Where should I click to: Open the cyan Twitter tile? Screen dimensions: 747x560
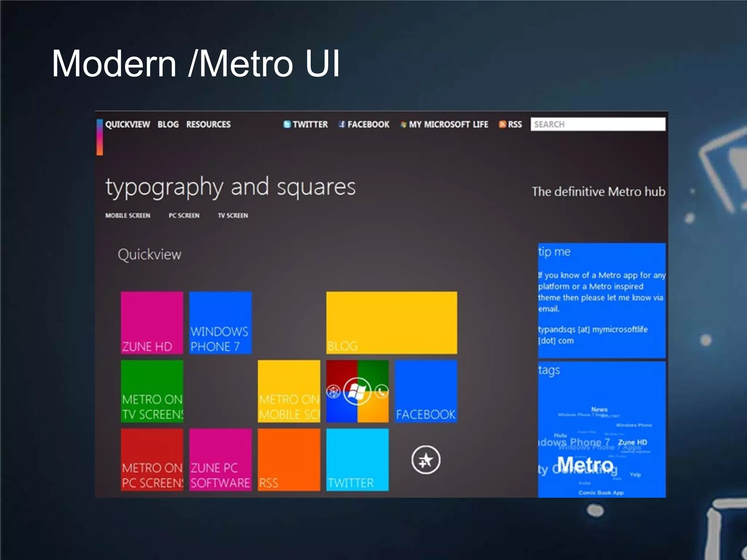tap(357, 460)
